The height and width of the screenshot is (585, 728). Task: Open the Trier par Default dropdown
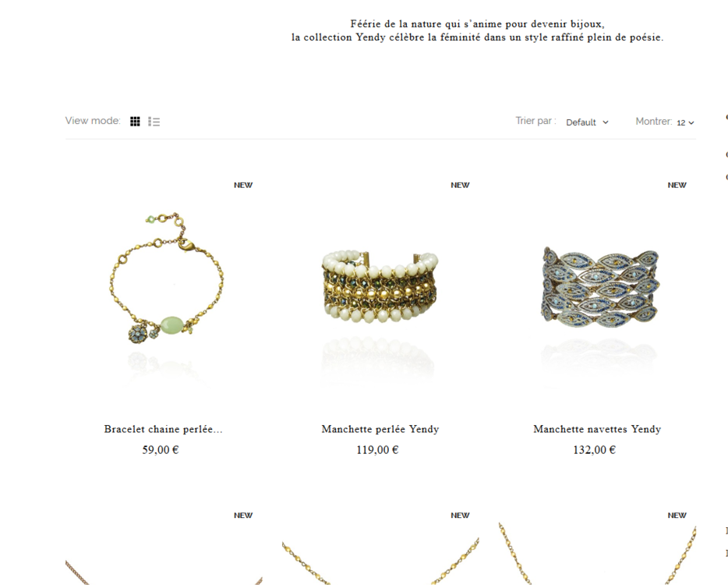coord(588,122)
